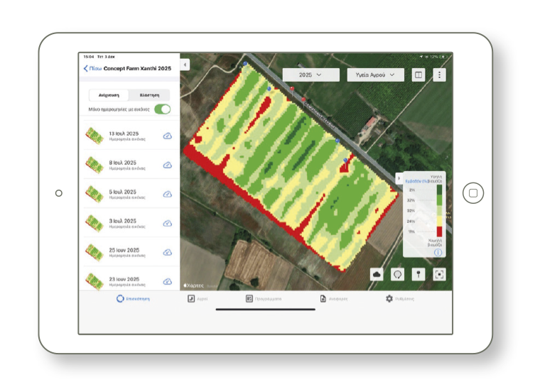The height and width of the screenshot is (392, 535).
Task: Open the 2025 year dropdown
Action: [x=310, y=75]
